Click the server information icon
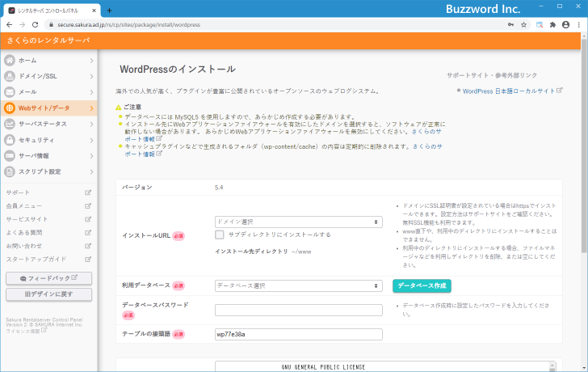This screenshot has width=588, height=372. click(10, 156)
